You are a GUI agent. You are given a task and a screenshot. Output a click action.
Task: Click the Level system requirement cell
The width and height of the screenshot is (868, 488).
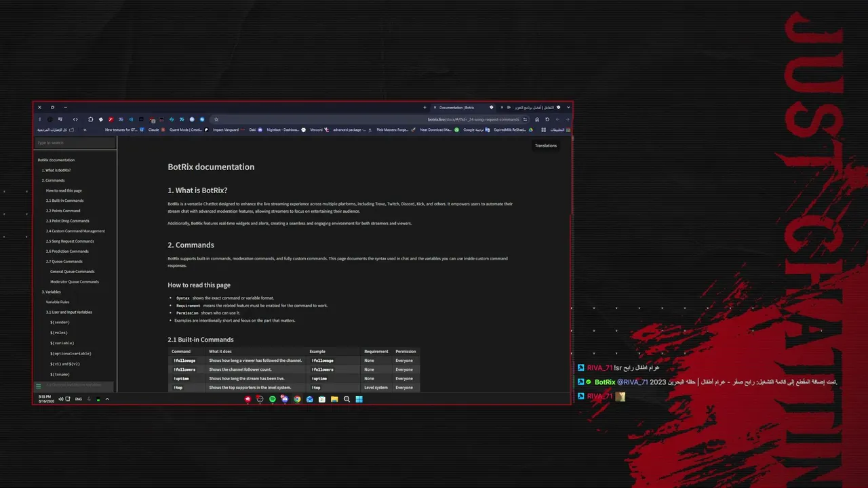376,388
